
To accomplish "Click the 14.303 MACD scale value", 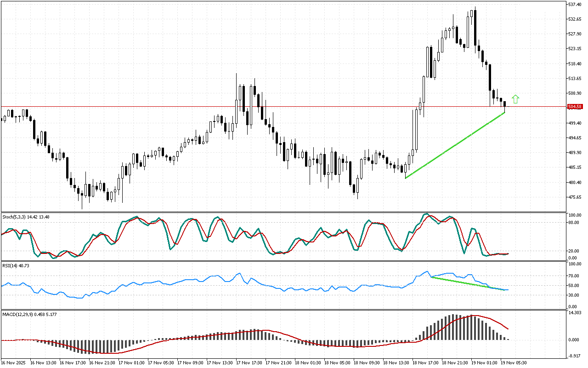I will pos(575,313).
